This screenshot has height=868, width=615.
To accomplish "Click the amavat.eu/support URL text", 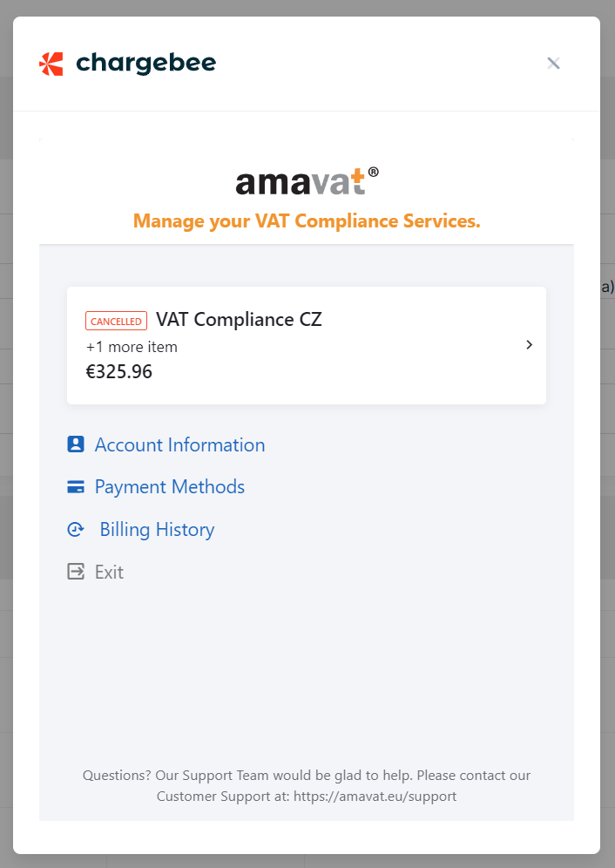I will [375, 797].
